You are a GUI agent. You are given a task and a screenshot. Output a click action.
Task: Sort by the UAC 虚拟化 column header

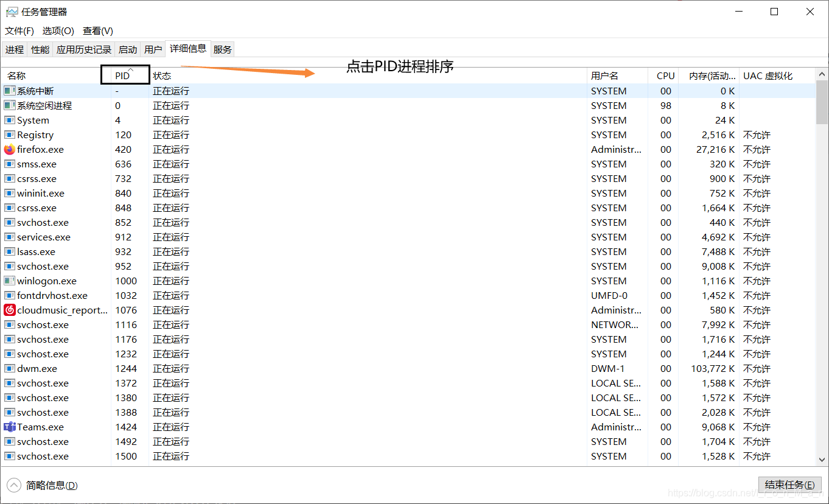point(777,75)
